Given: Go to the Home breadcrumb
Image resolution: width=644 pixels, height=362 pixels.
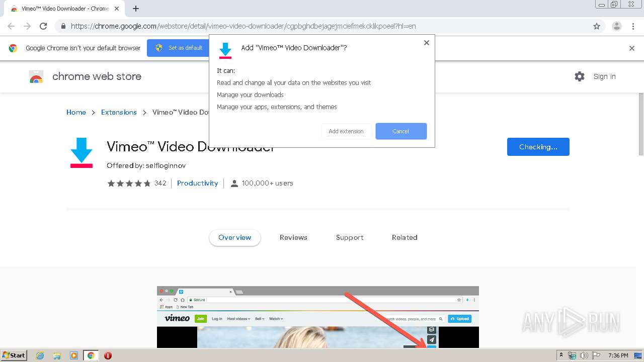Looking at the screenshot, I should [x=76, y=112].
